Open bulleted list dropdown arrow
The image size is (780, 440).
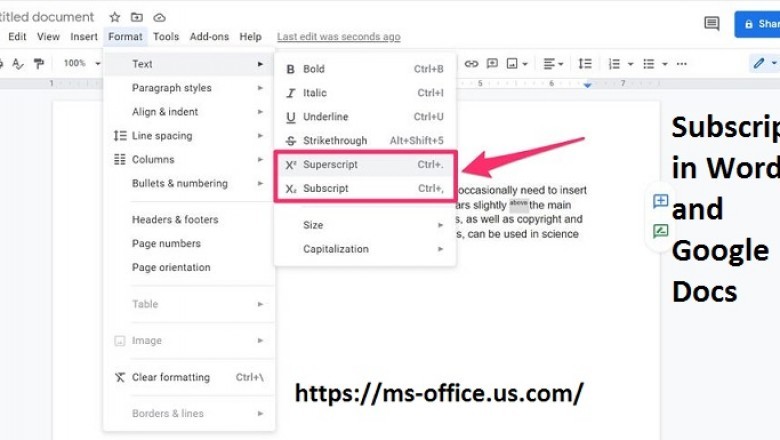coord(665,64)
